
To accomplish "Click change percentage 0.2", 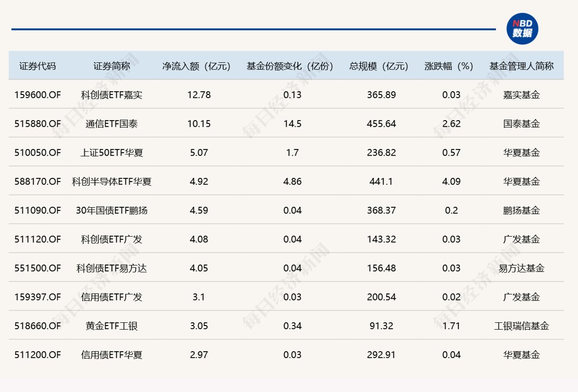I will point(451,210).
